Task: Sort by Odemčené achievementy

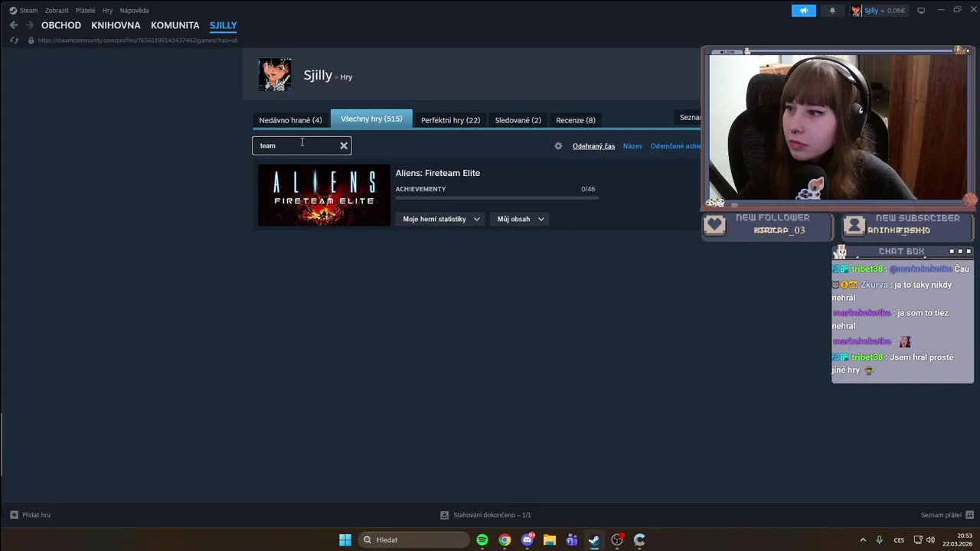Action: (676, 146)
